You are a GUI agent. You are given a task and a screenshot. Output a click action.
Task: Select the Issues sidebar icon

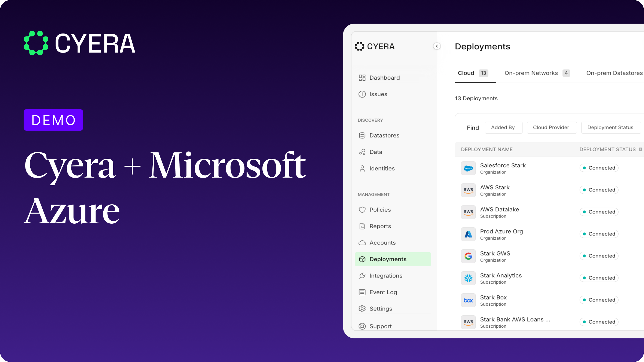pyautogui.click(x=362, y=94)
